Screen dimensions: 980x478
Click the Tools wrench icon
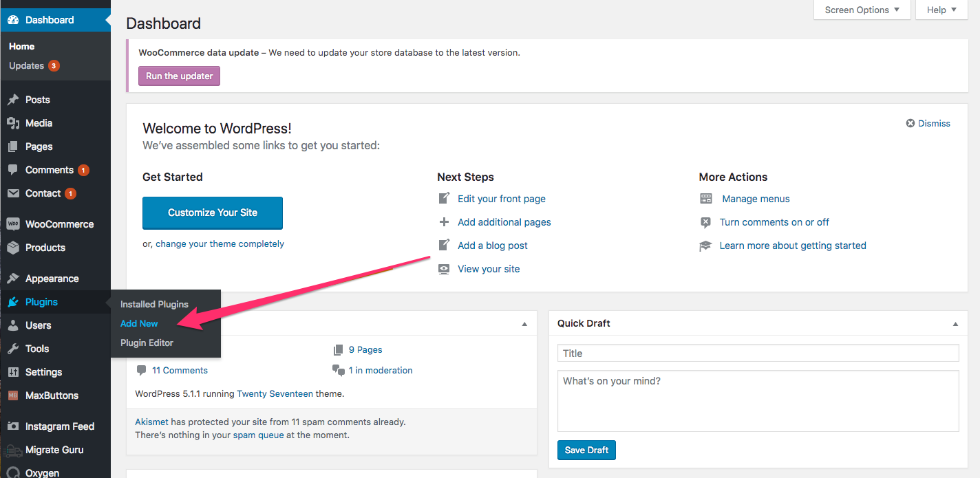coord(13,349)
